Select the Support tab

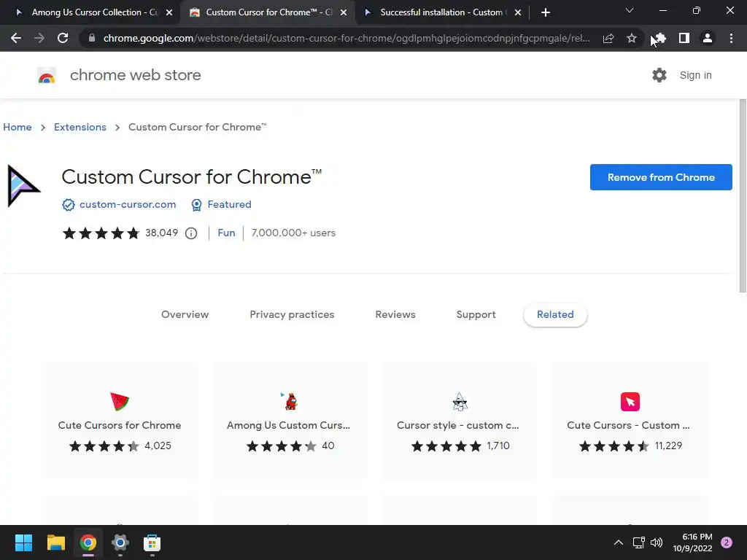tap(476, 315)
